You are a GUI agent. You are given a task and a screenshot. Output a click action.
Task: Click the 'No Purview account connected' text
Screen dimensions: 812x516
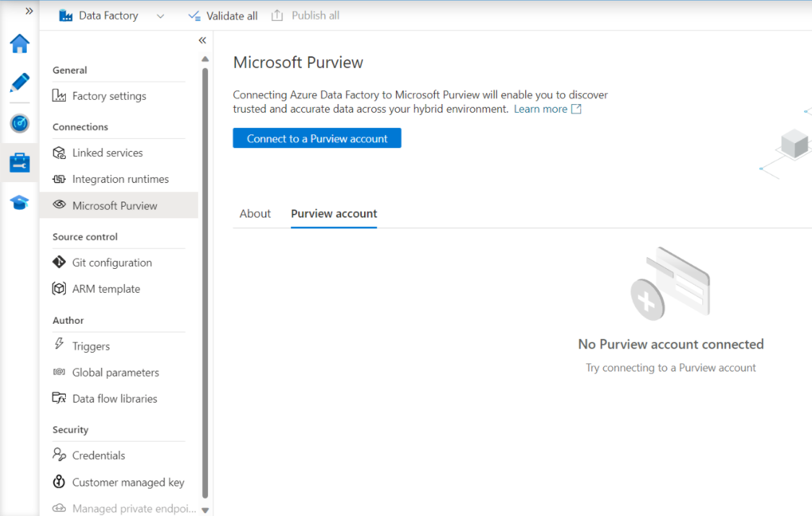click(x=670, y=344)
